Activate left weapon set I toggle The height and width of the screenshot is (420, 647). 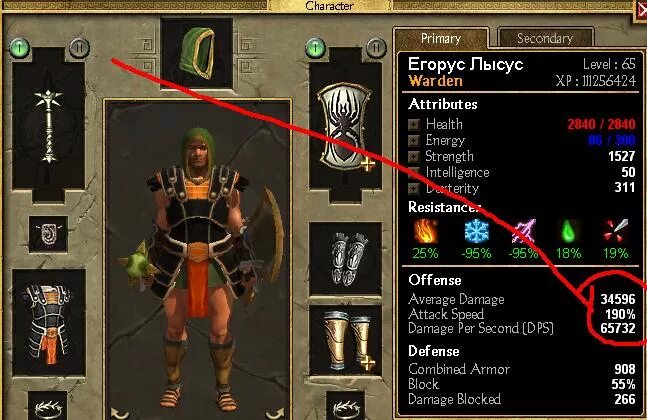tap(19, 48)
